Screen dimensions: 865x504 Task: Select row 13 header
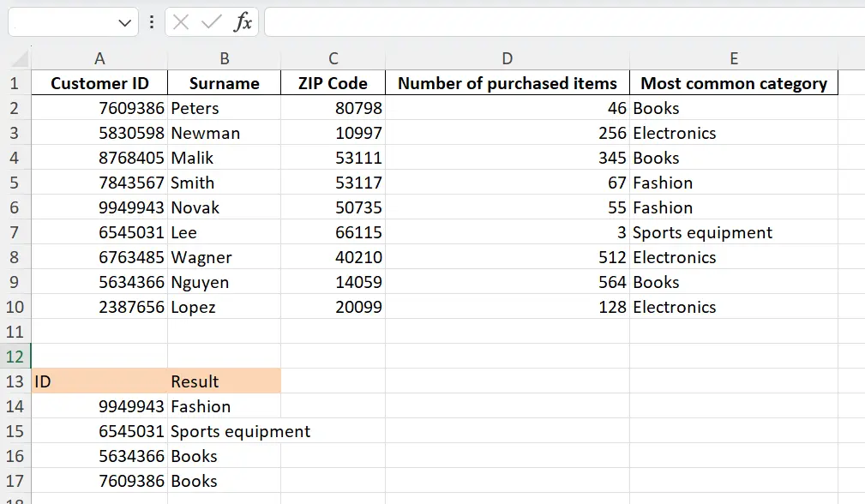pyautogui.click(x=15, y=381)
